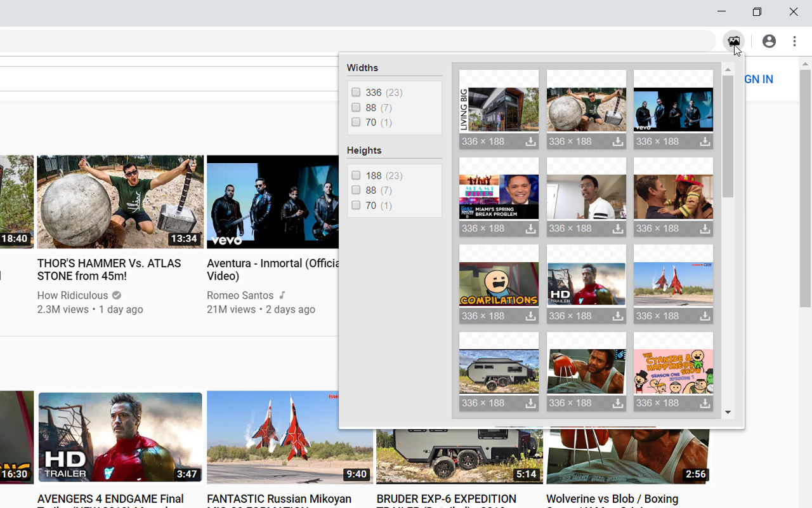This screenshot has width=812, height=508.
Task: Click the popup scrollbar up arrow
Action: tap(728, 70)
